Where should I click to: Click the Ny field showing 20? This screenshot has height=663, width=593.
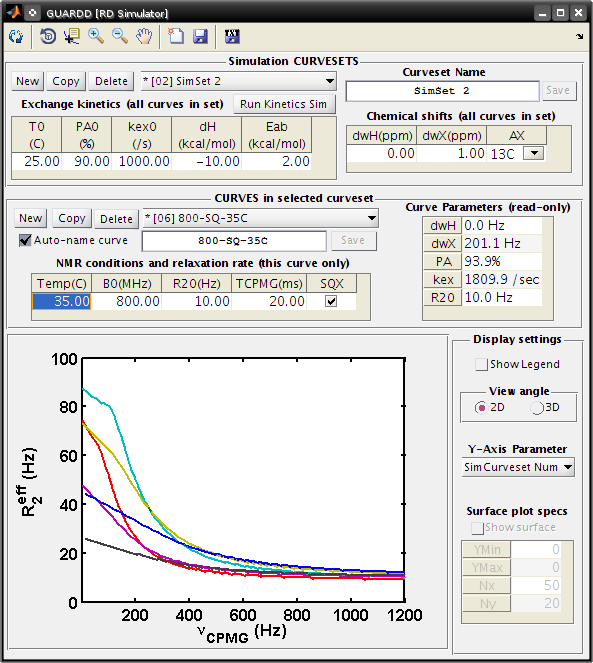tap(536, 603)
